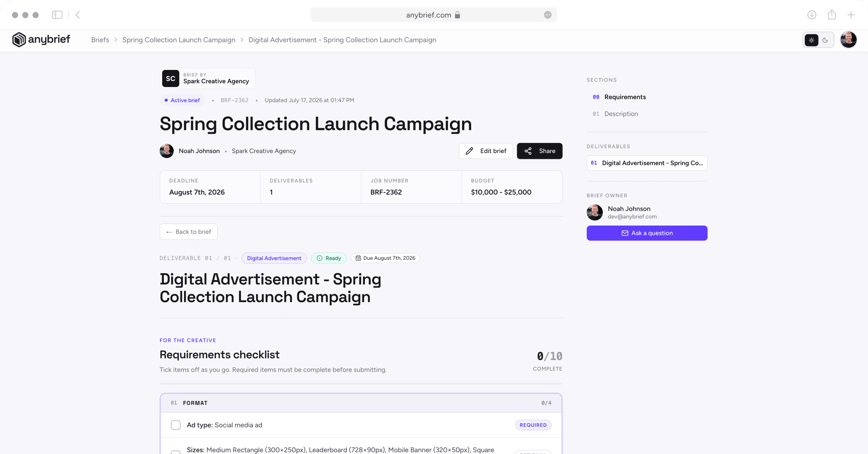Click the Requirements checklist heading
The width and height of the screenshot is (868, 454).
click(x=219, y=354)
